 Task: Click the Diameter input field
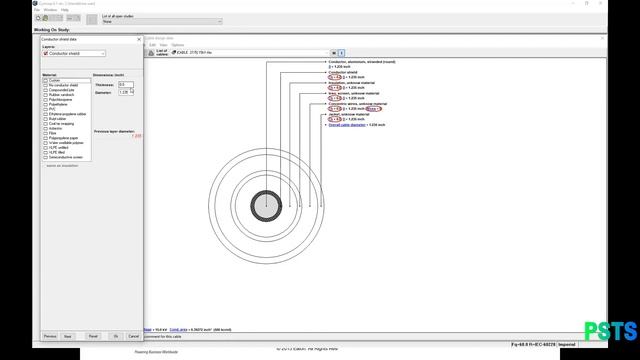(x=125, y=93)
